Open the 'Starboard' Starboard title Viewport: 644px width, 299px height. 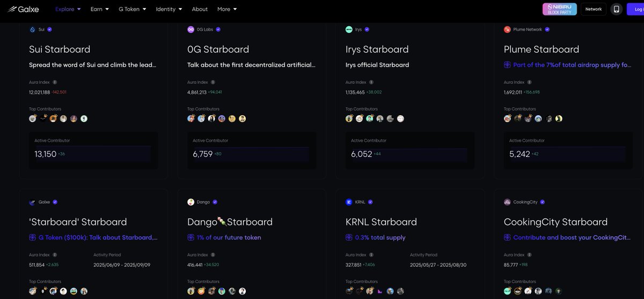click(78, 222)
